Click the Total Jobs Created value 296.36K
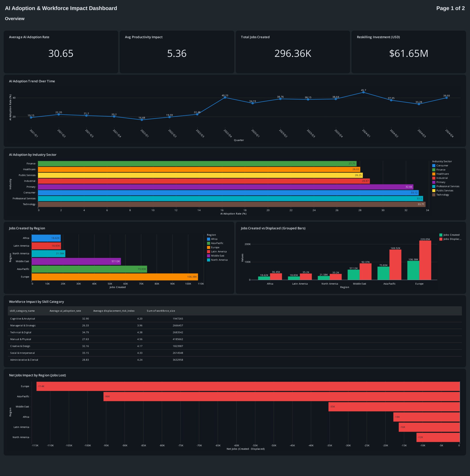Screen dimensions: 470x476 click(293, 54)
